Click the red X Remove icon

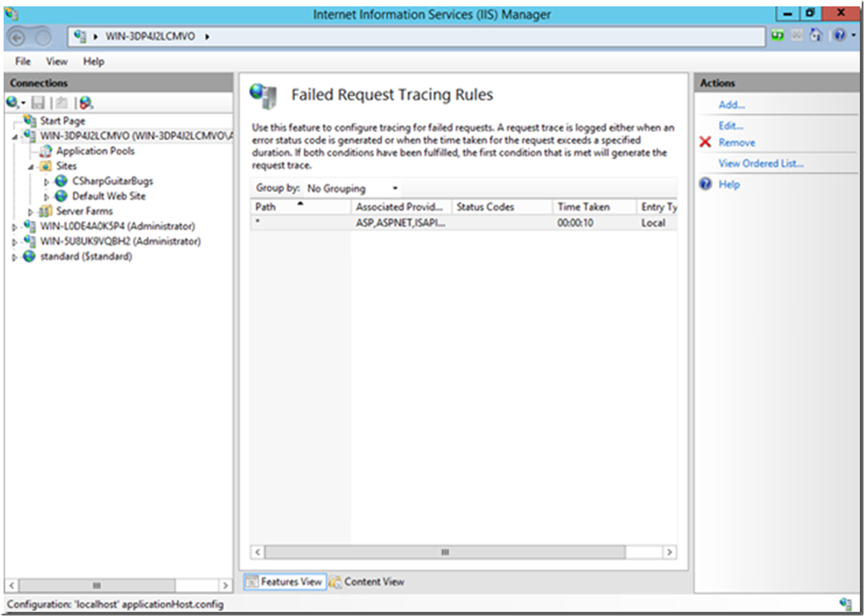point(705,142)
